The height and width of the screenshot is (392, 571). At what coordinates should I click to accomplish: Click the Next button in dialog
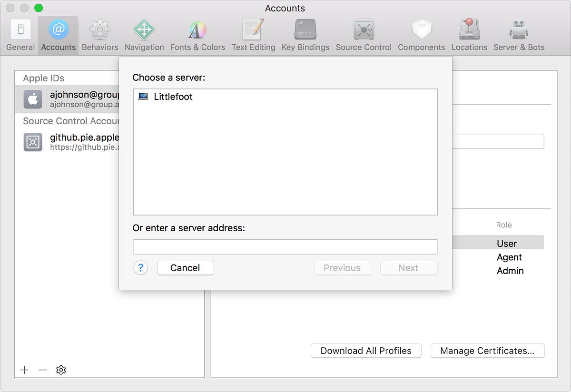409,268
